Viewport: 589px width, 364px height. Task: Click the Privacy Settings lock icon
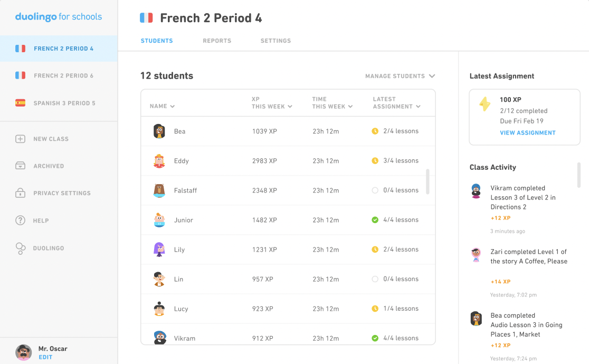pyautogui.click(x=20, y=193)
